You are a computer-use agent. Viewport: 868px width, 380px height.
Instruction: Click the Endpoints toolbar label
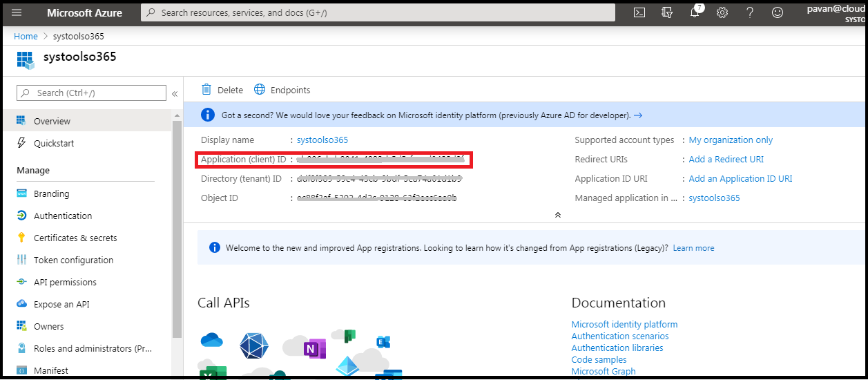coord(290,90)
